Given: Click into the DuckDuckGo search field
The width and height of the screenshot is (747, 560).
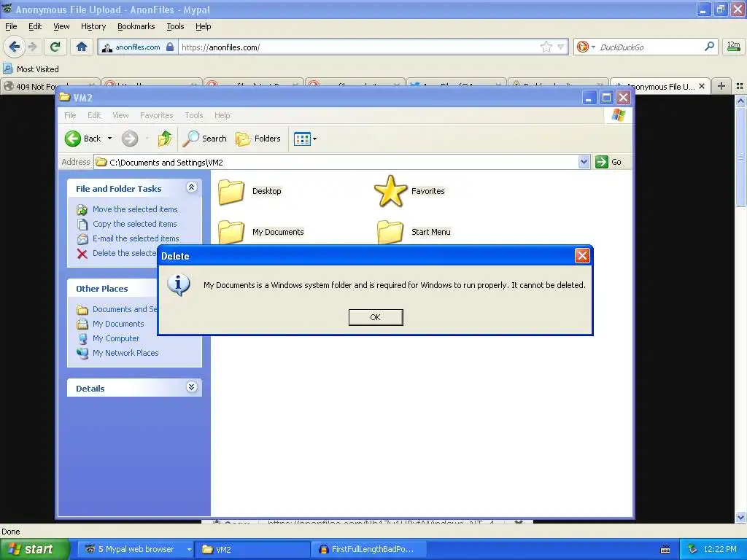Looking at the screenshot, I should [650, 47].
